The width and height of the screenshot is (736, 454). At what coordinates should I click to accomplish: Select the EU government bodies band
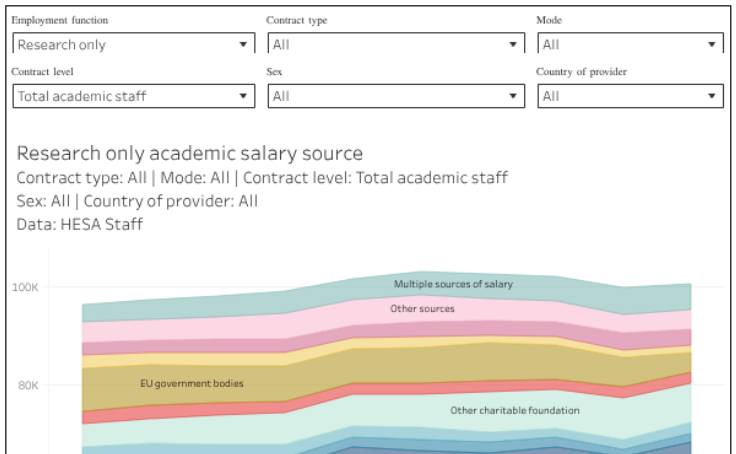[x=191, y=383]
